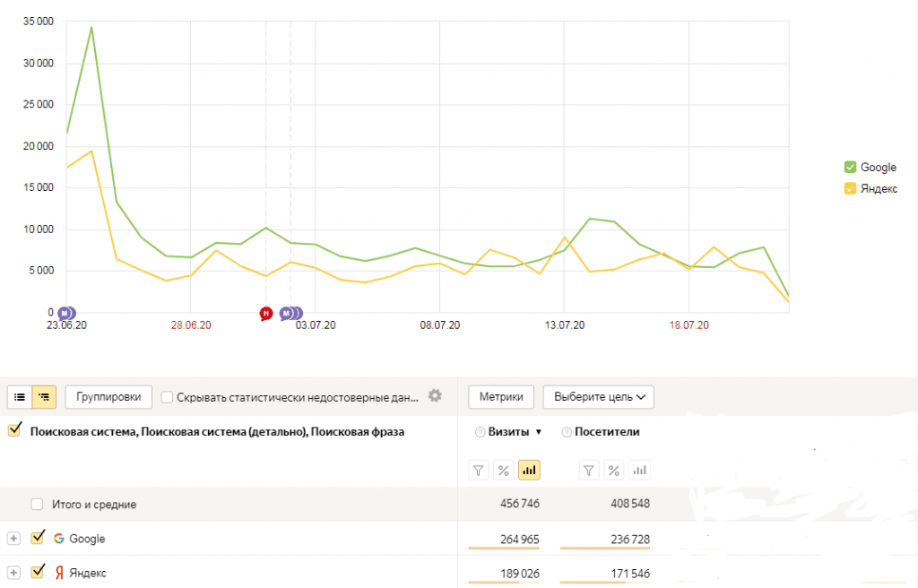The height and width of the screenshot is (588, 918).
Task: Open the Метрики button
Action: click(501, 397)
